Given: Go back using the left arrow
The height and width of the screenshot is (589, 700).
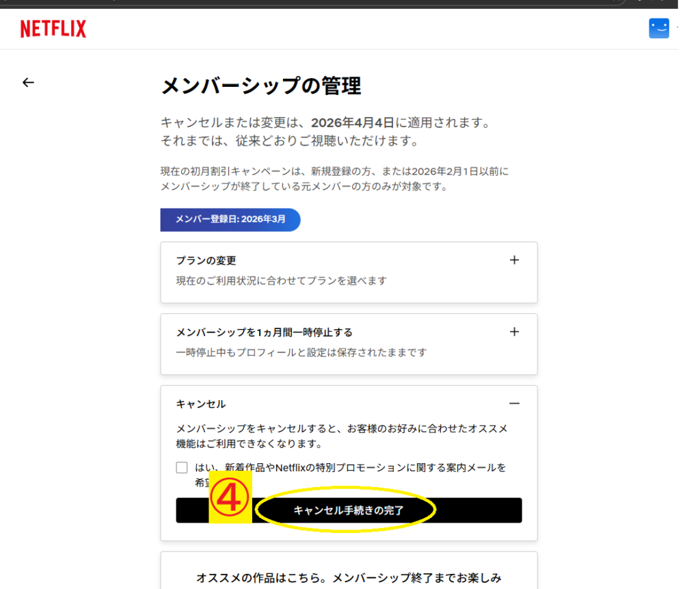Looking at the screenshot, I should tap(28, 82).
